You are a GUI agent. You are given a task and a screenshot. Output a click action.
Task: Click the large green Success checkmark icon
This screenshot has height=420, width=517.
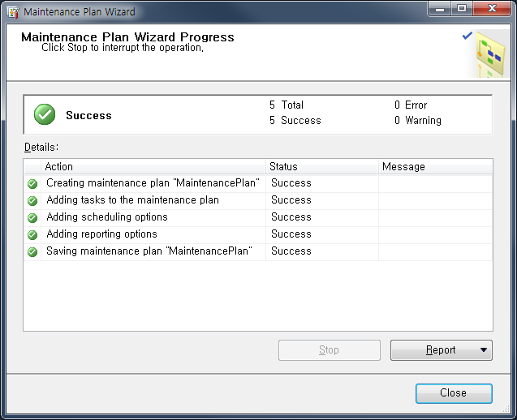click(x=45, y=114)
